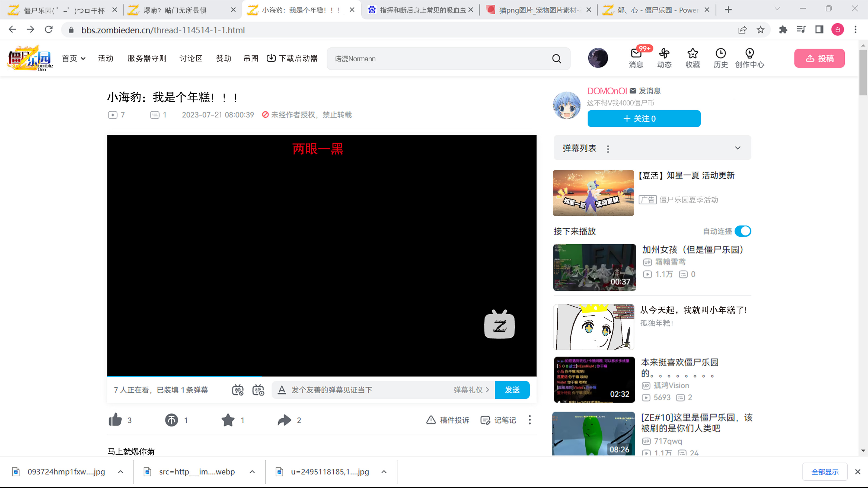Expand options for the webp download
This screenshot has height=488, width=868.
252,471
